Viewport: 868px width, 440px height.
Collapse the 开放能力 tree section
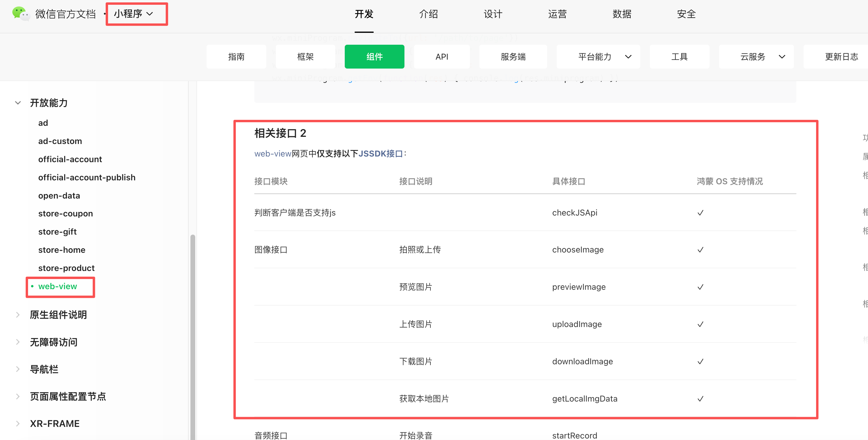click(x=18, y=103)
